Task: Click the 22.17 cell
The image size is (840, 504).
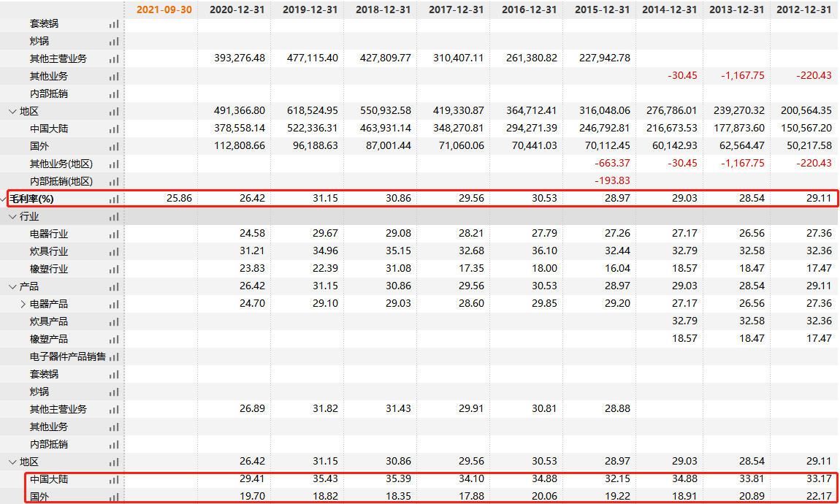Action: pos(819,496)
